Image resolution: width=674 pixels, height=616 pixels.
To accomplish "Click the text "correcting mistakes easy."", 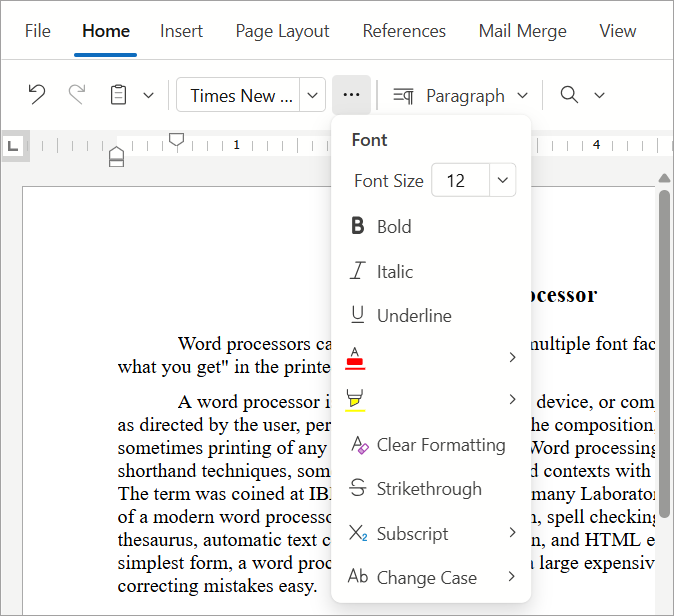I will coord(218,585).
